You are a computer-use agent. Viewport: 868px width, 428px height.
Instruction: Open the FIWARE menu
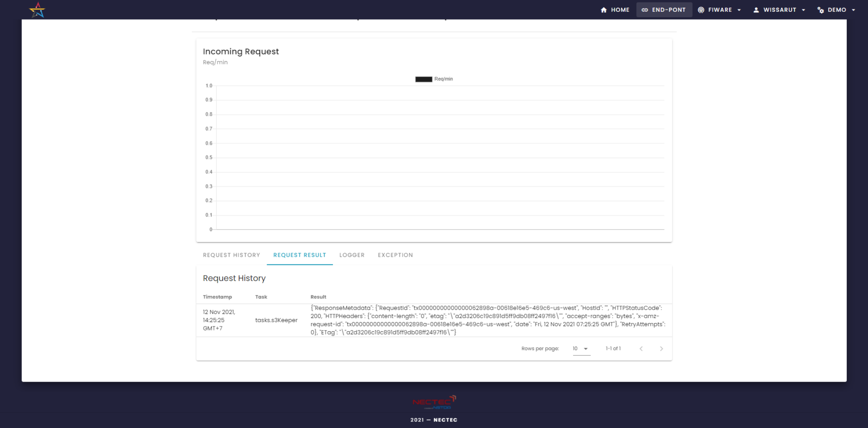coord(719,10)
